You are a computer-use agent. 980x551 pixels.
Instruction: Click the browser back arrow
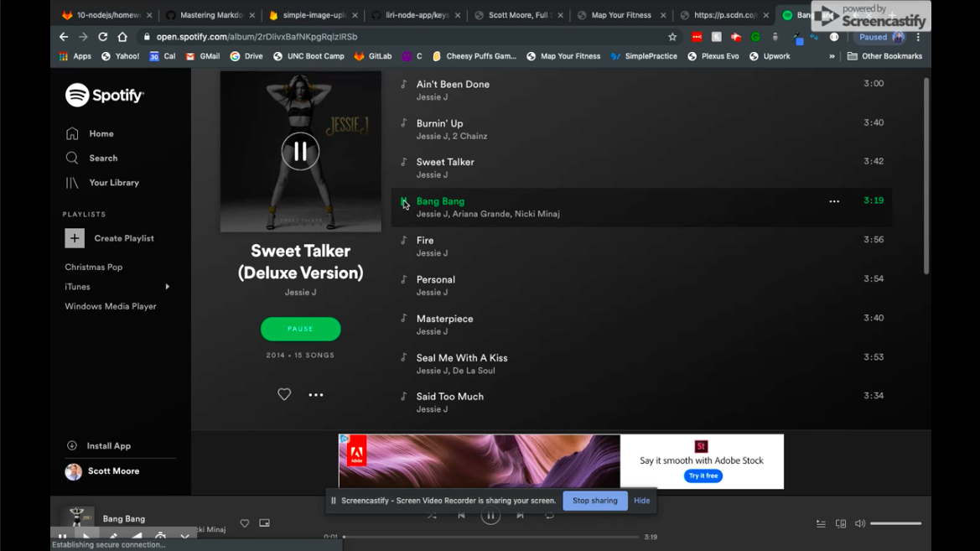pyautogui.click(x=64, y=37)
